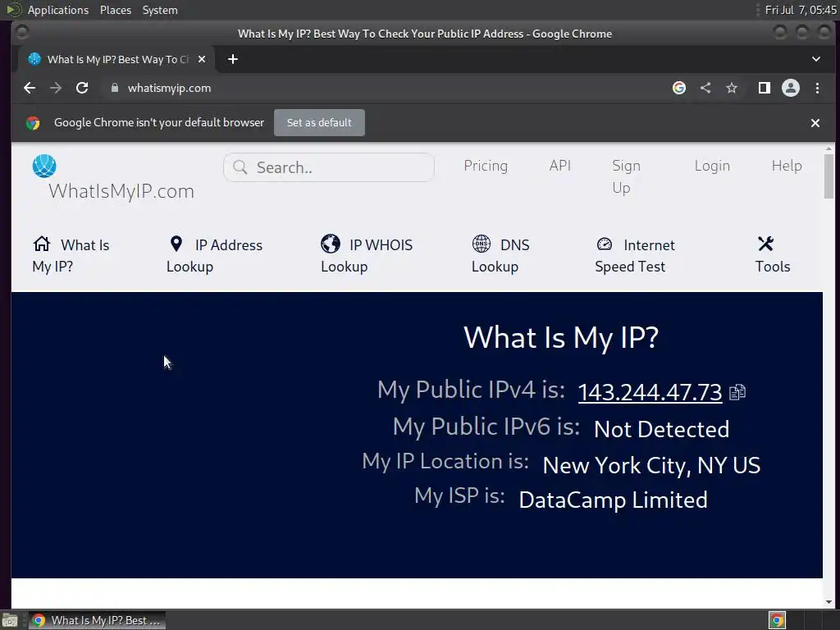Image resolution: width=840 pixels, height=630 pixels.
Task: Select the What Is My IP browser tab
Action: click(116, 59)
